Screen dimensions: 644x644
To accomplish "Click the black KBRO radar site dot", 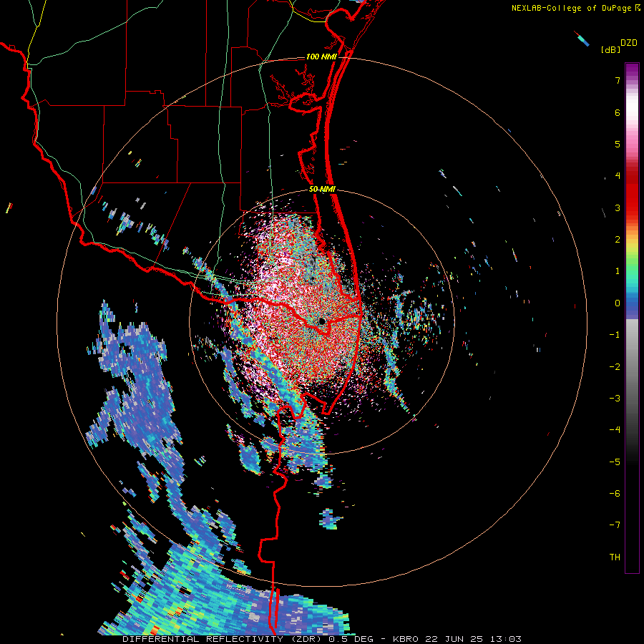I will [x=321, y=321].
